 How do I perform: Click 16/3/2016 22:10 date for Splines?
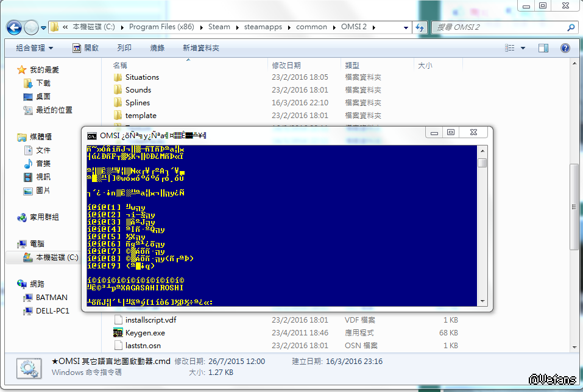pos(300,102)
